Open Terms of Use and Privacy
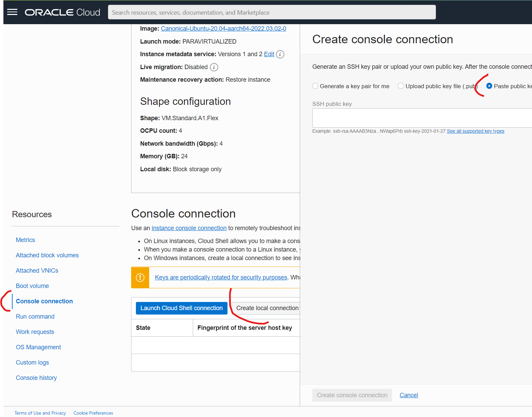This screenshot has height=417, width=532. click(x=40, y=413)
